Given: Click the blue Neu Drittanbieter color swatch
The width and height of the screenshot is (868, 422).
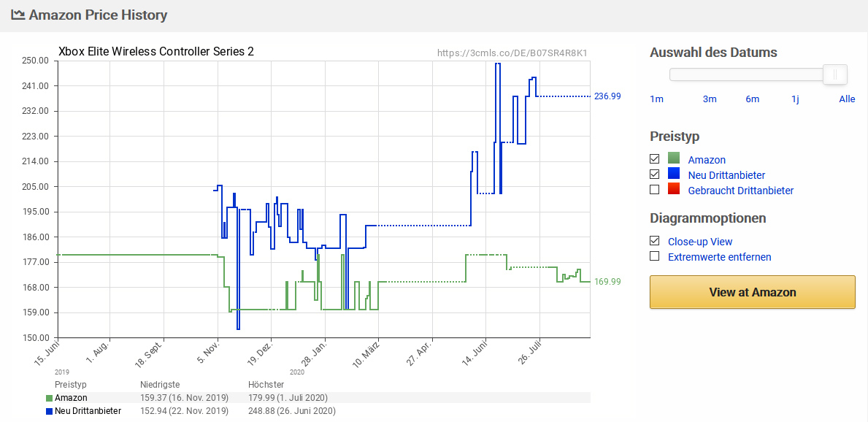Looking at the screenshot, I should coord(674,174).
